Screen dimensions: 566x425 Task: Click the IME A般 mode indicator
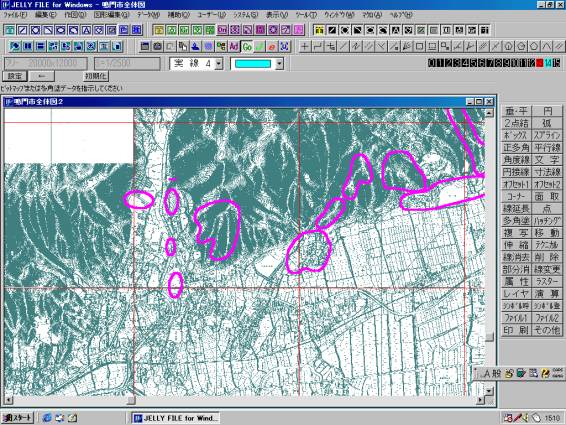point(492,374)
